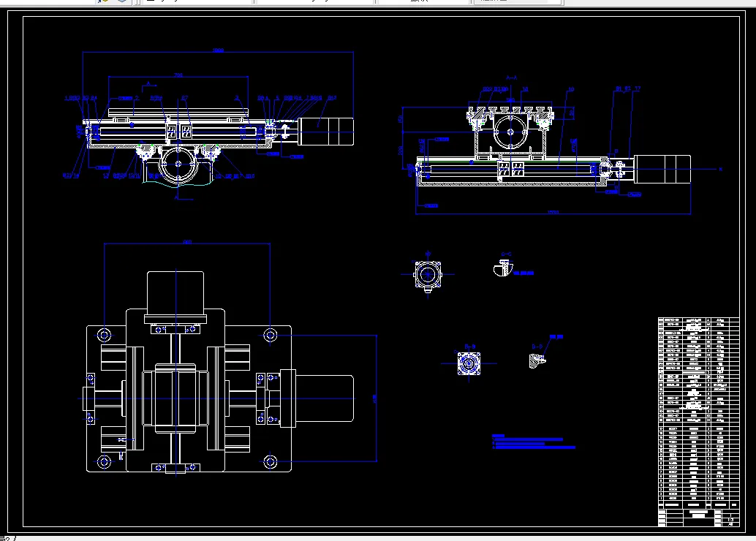Select the top motor in the plan view
The height and width of the screenshot is (541, 756).
tap(175, 297)
